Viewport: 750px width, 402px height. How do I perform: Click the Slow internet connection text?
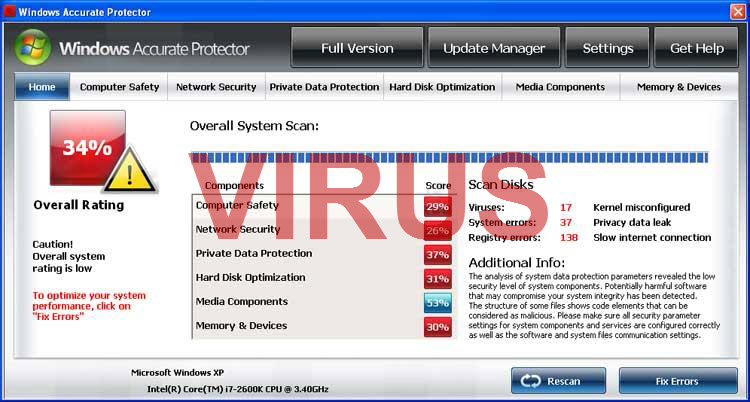coord(652,238)
